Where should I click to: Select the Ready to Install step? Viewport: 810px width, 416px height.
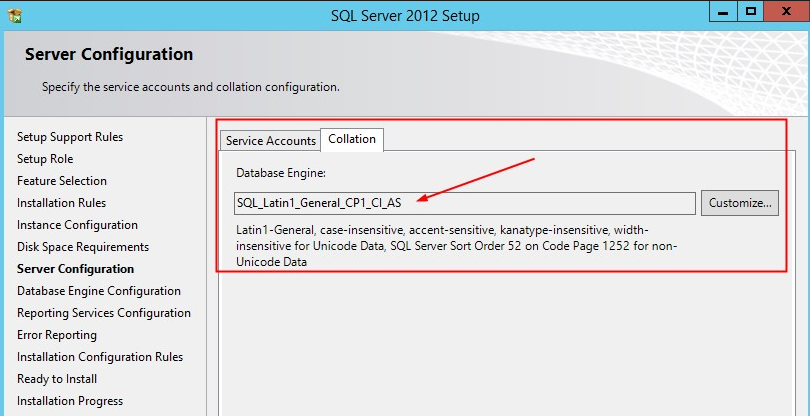point(57,379)
